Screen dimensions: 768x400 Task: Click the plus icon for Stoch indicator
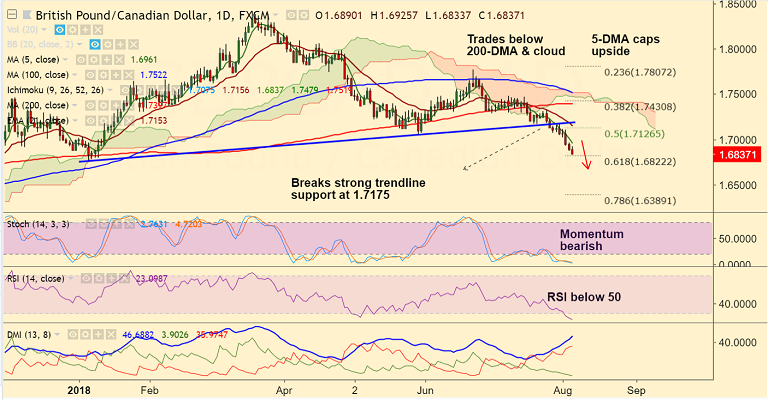coord(117,224)
